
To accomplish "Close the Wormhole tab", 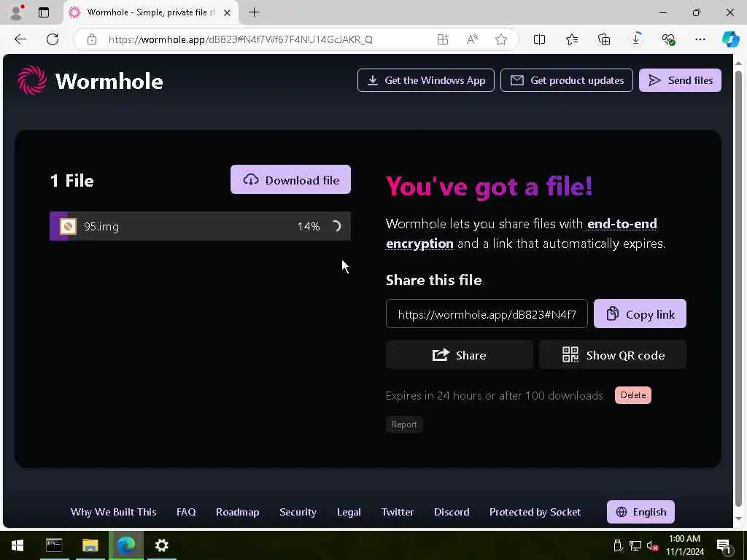I will [x=228, y=12].
